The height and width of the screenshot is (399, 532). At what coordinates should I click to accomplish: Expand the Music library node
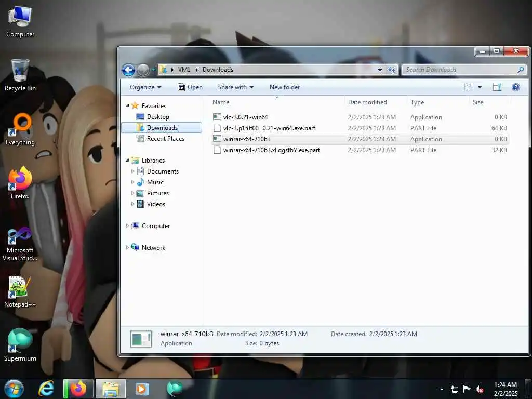(x=132, y=182)
